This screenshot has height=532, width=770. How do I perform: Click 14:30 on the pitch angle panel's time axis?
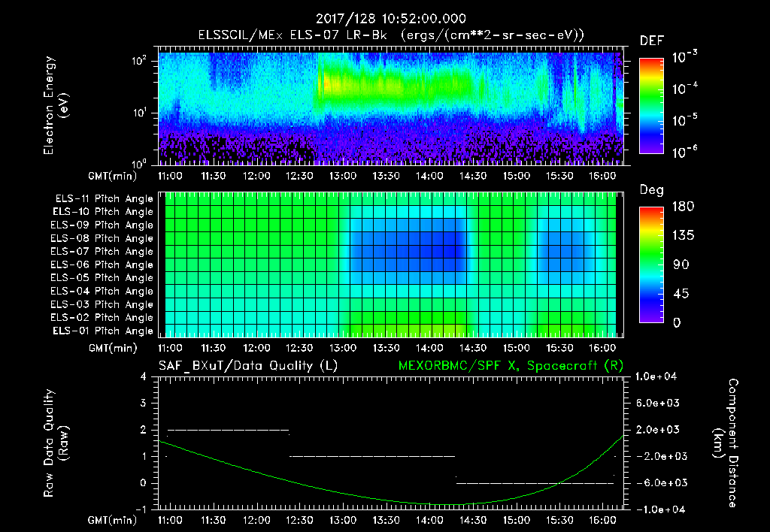(473, 349)
